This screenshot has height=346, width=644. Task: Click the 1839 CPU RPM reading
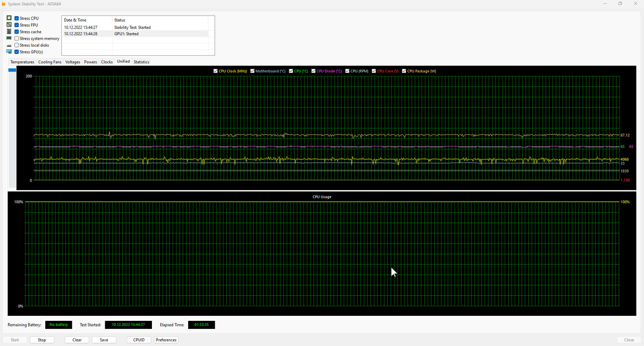(624, 171)
